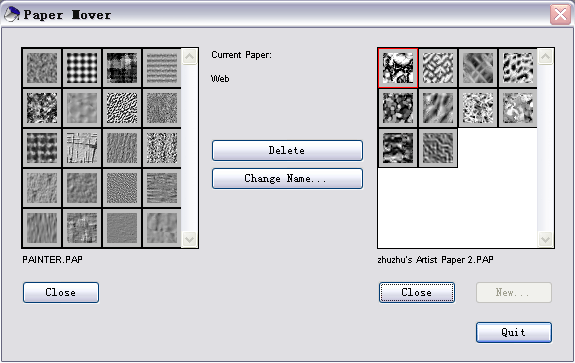Select horizontal lines paper texture top row
The height and width of the screenshot is (363, 575).
162,68
